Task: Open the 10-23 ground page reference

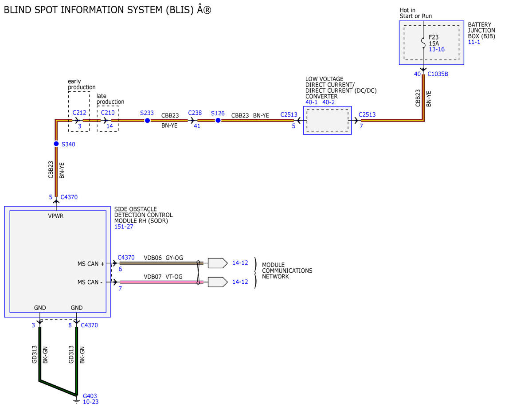Action: (x=91, y=402)
